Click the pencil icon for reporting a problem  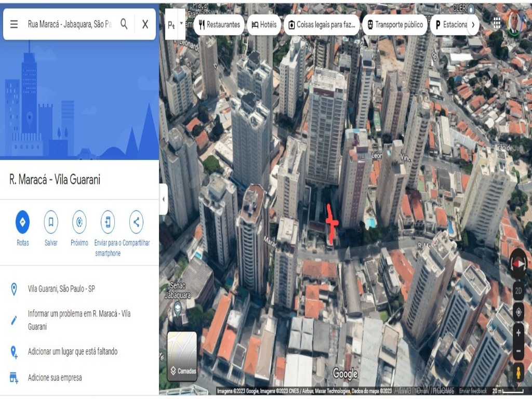pyautogui.click(x=14, y=320)
